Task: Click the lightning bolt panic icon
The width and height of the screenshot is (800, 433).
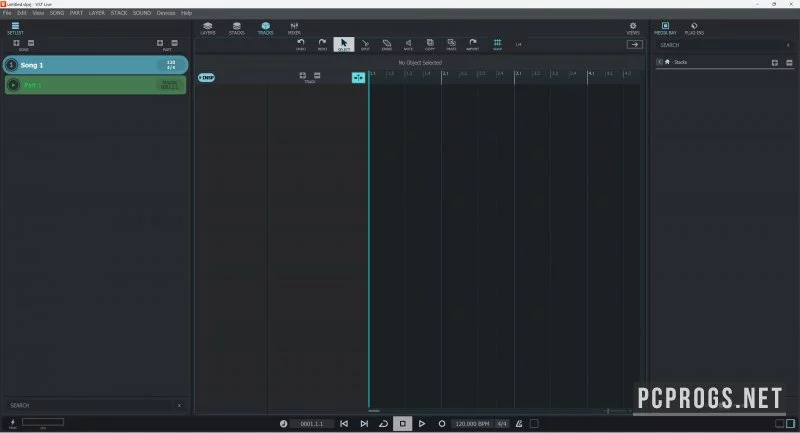Action: (x=13, y=423)
